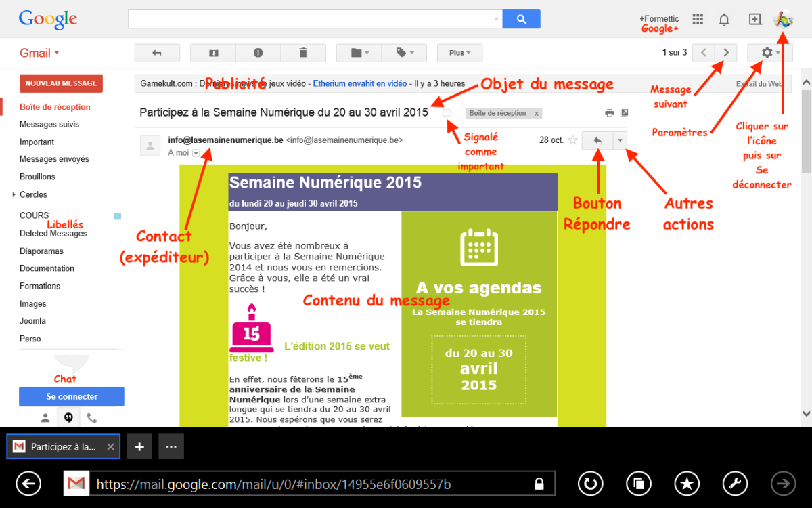Click the blue search magnifier button
Image resolution: width=812 pixels, height=508 pixels.
pos(521,19)
